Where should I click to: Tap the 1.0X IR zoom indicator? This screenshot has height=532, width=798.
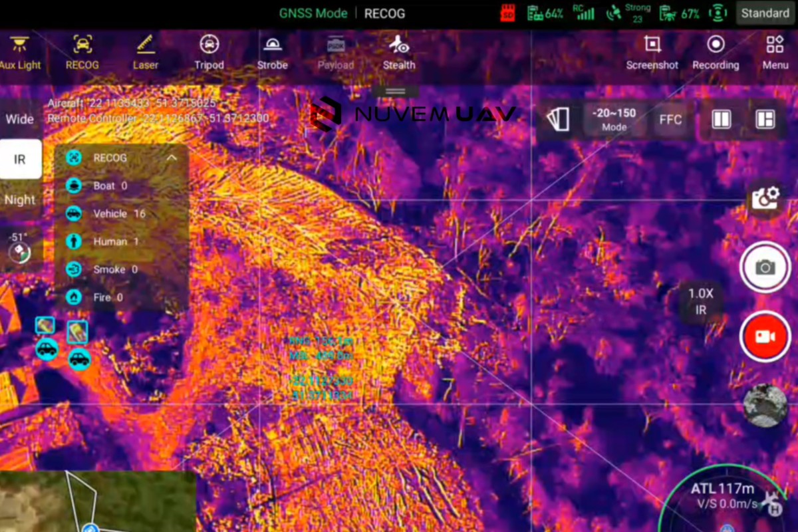701,301
